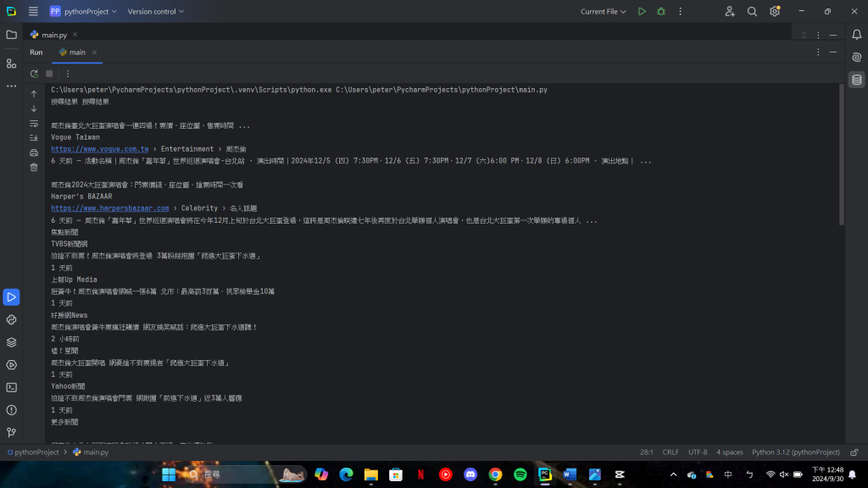Open Notifications bell in right sidebar
Screen dimensions: 868x488
point(856,35)
